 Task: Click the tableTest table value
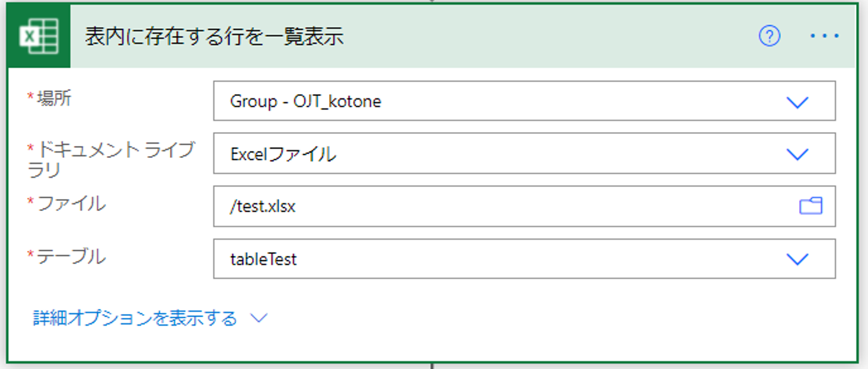click(x=263, y=259)
